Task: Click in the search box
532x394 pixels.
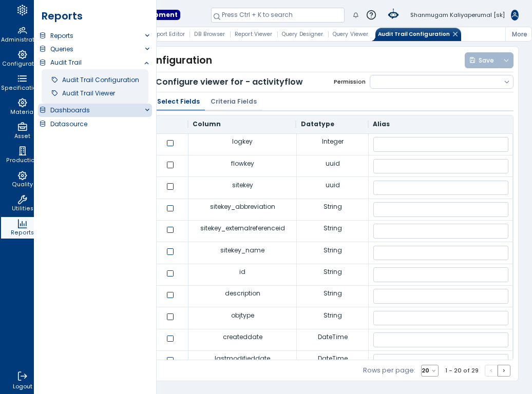Action: tap(277, 15)
